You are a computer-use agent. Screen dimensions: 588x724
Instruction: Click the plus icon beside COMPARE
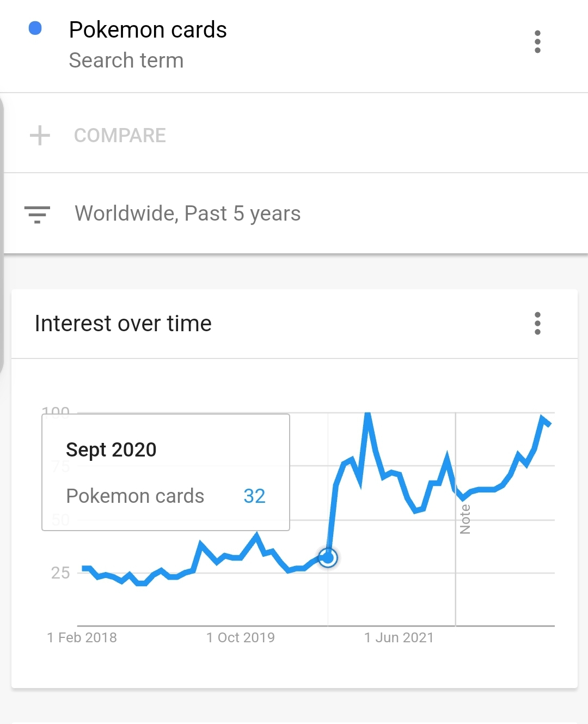click(40, 135)
